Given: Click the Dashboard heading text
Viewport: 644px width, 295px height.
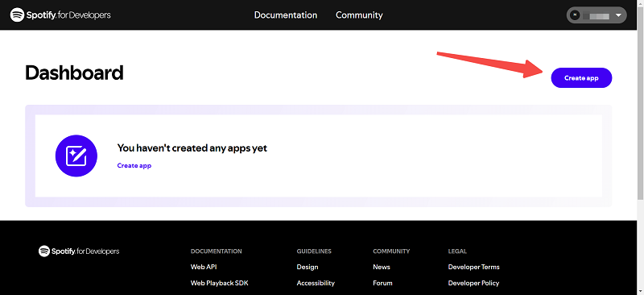Looking at the screenshot, I should (x=74, y=73).
